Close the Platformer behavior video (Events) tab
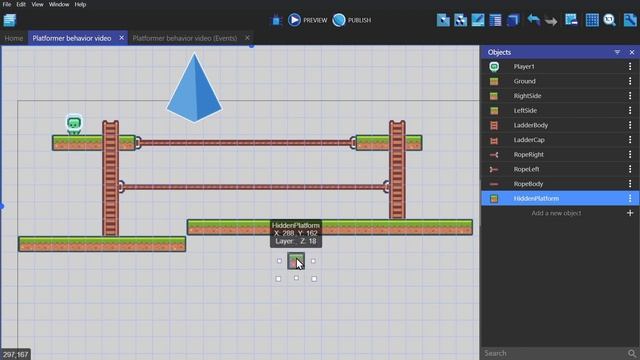Screen dimensions: 640x360 coord(247,38)
